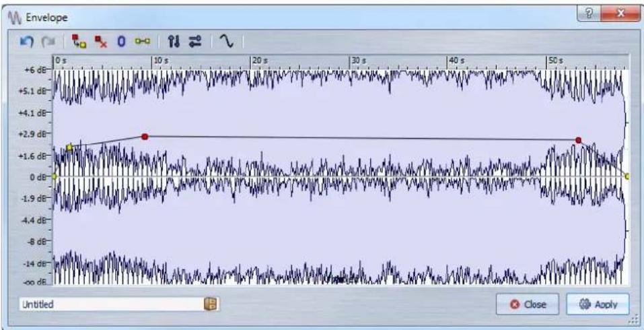Click the 20 s ruler label

260,61
